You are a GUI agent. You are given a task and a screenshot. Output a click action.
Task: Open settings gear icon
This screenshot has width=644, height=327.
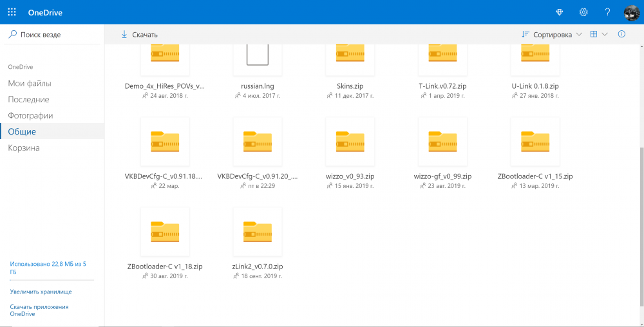coord(583,12)
